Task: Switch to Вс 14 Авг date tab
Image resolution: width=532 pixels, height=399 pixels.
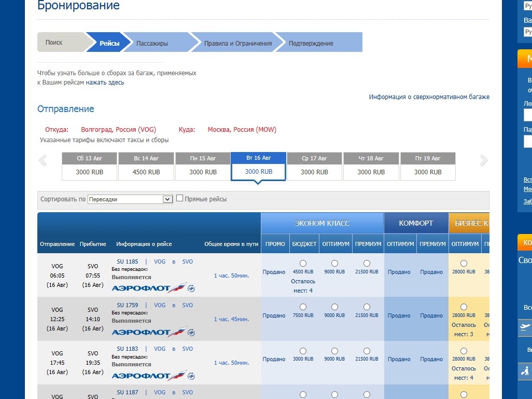Action: (x=146, y=166)
